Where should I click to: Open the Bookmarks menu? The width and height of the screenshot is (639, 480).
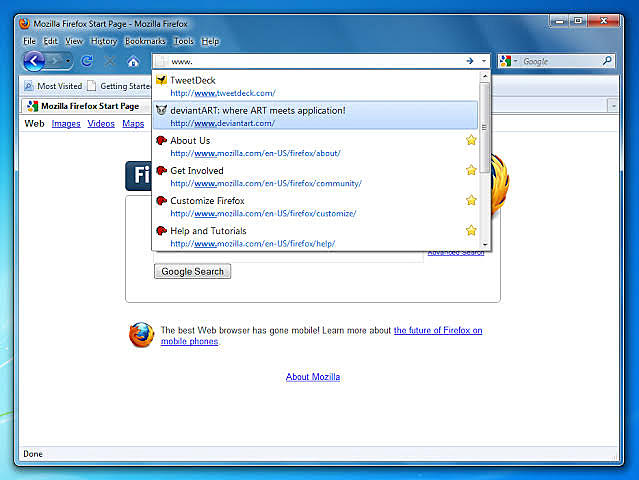[x=145, y=41]
